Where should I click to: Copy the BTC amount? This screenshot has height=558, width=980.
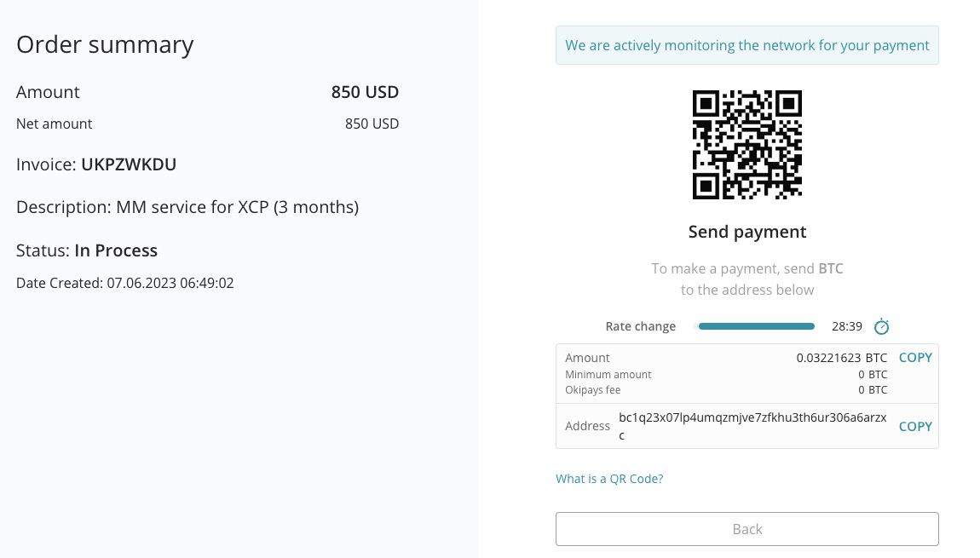pos(915,358)
